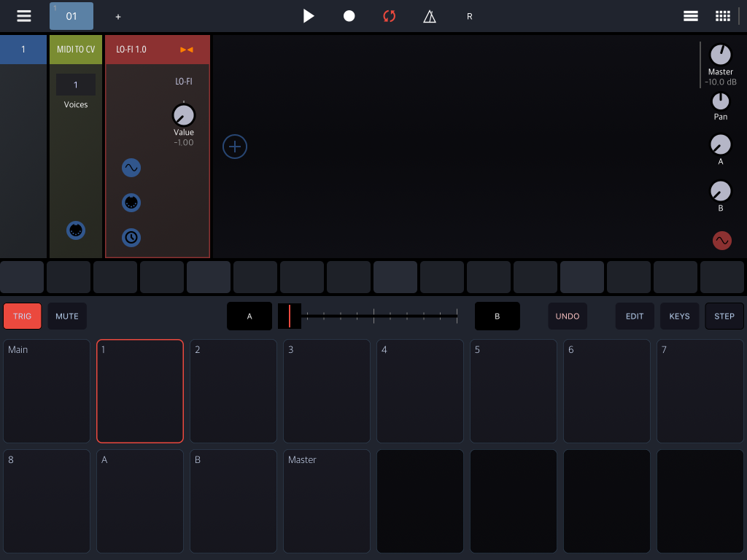747x560 pixels.
Task: Collapse the LO-FI 1.0 module with orange arrows
Action: pyautogui.click(x=187, y=50)
